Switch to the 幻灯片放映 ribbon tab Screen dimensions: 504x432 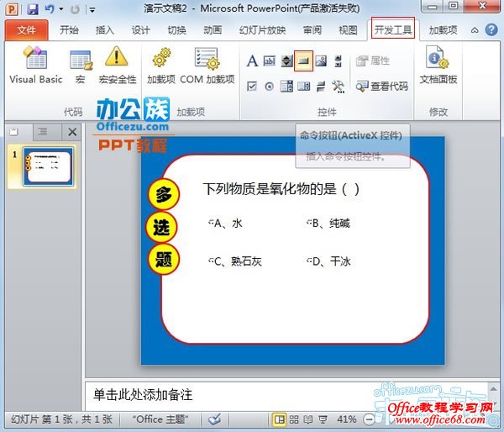click(261, 30)
